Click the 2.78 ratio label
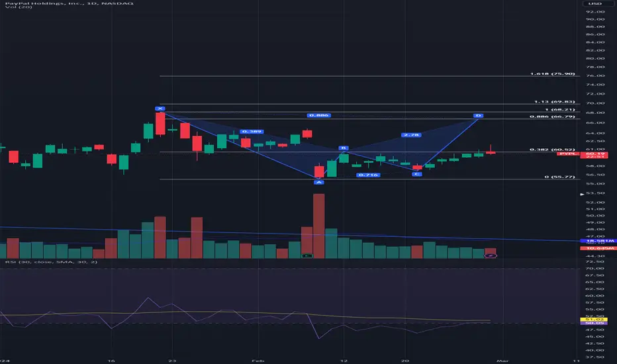The height and width of the screenshot is (364, 617). [x=411, y=135]
